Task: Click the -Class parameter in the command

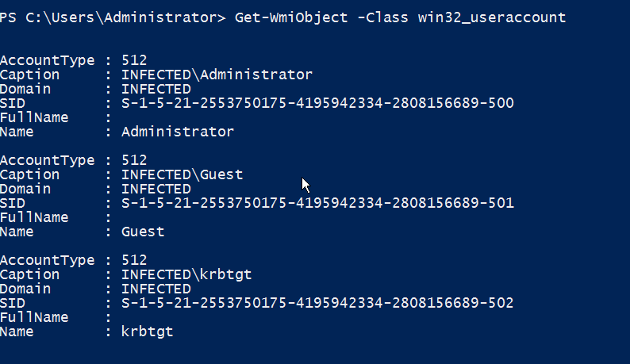Action: point(382,17)
